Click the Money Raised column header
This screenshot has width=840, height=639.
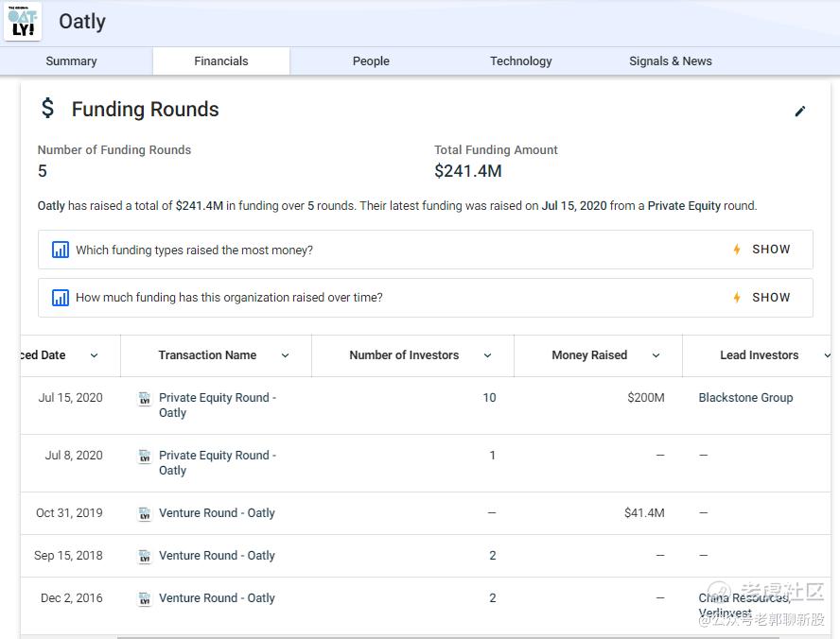pos(589,355)
